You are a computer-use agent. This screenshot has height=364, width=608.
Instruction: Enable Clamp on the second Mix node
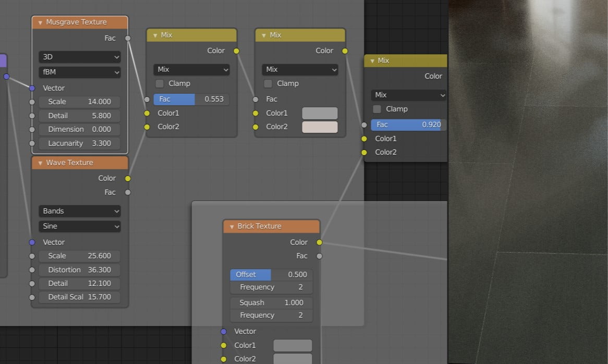267,83
